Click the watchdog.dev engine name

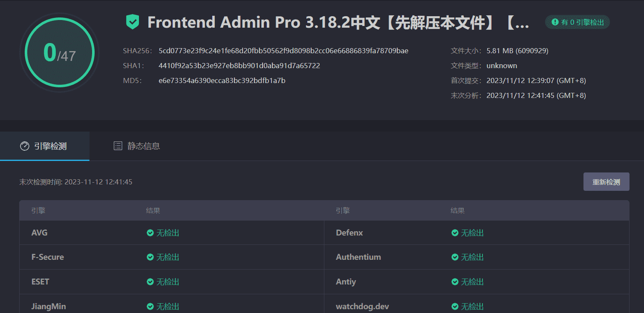tap(362, 307)
